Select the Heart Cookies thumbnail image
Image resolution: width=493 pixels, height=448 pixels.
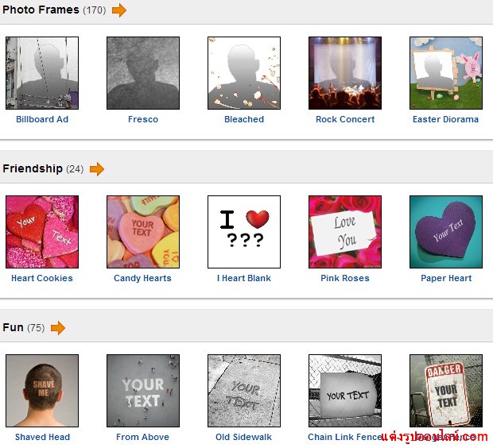(x=42, y=232)
